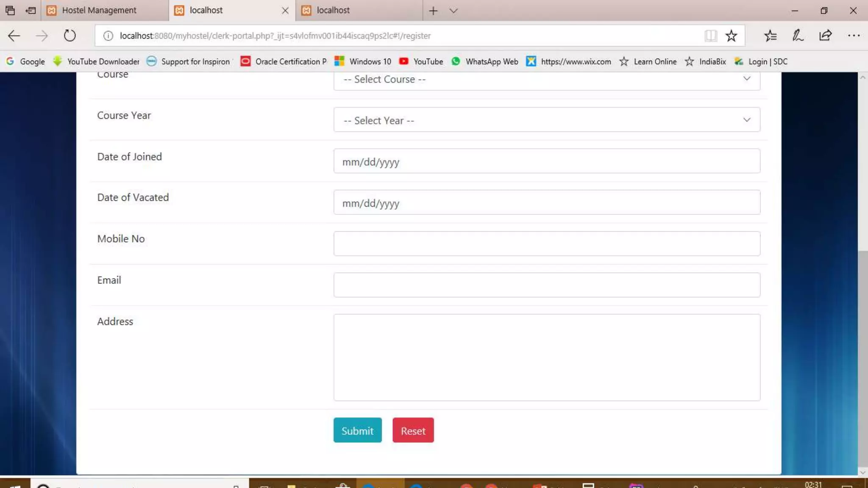Click the taskbar clock showing 02:31

tap(813, 485)
